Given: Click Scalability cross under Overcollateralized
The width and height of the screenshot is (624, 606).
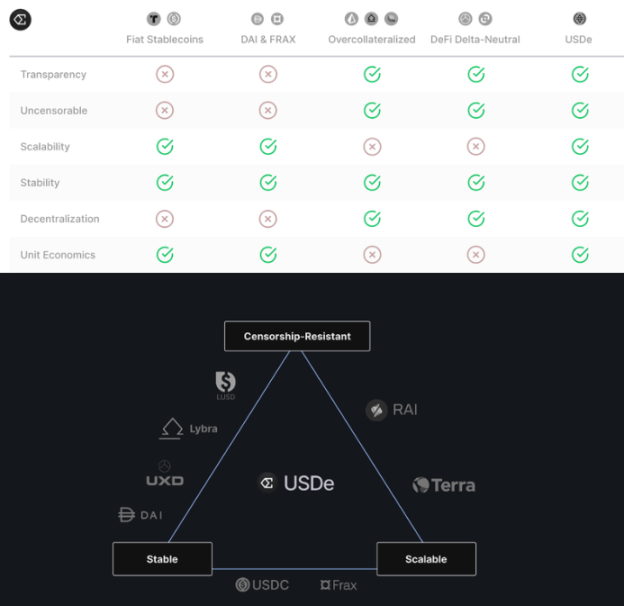Looking at the screenshot, I should 372,147.
